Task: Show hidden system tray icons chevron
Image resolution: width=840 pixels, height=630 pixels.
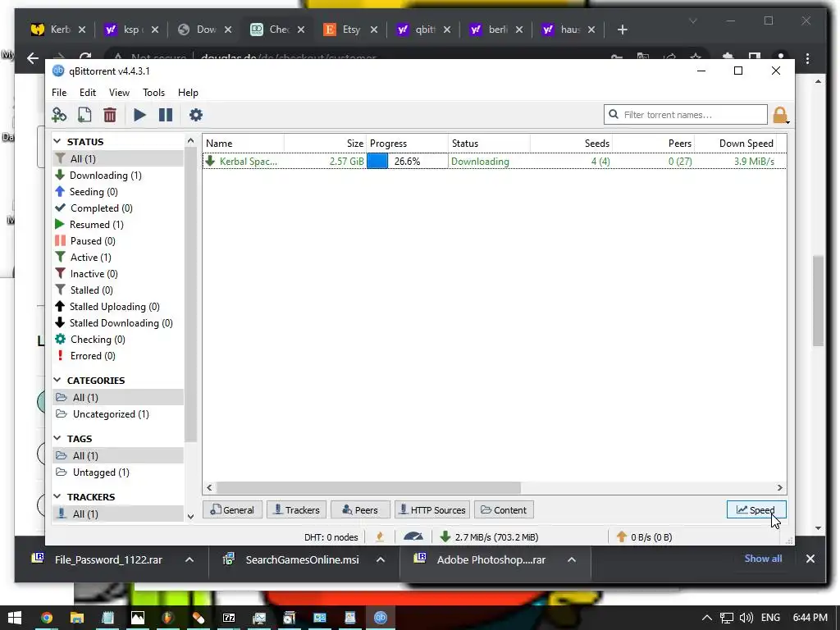Action: coord(706,618)
